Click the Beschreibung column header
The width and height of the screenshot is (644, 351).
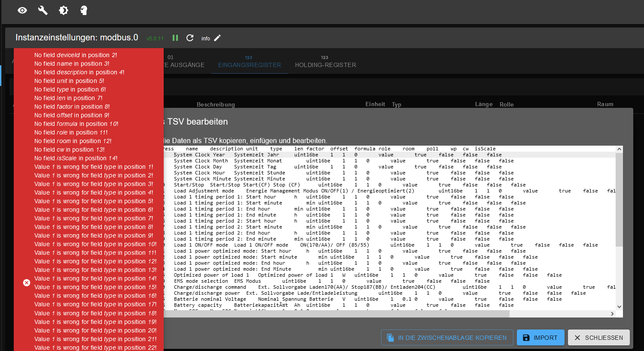[216, 104]
